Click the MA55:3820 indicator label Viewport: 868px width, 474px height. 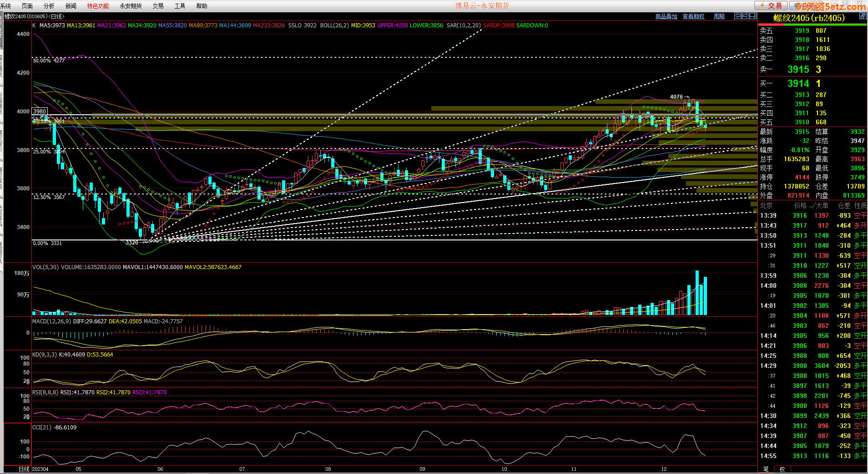point(172,25)
